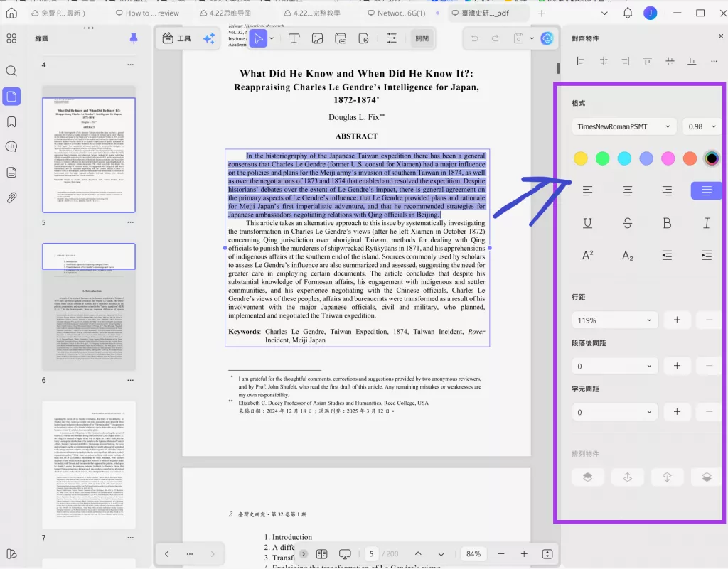Switch to the How to ... review tab
The width and height of the screenshot is (728, 569).
[146, 13]
